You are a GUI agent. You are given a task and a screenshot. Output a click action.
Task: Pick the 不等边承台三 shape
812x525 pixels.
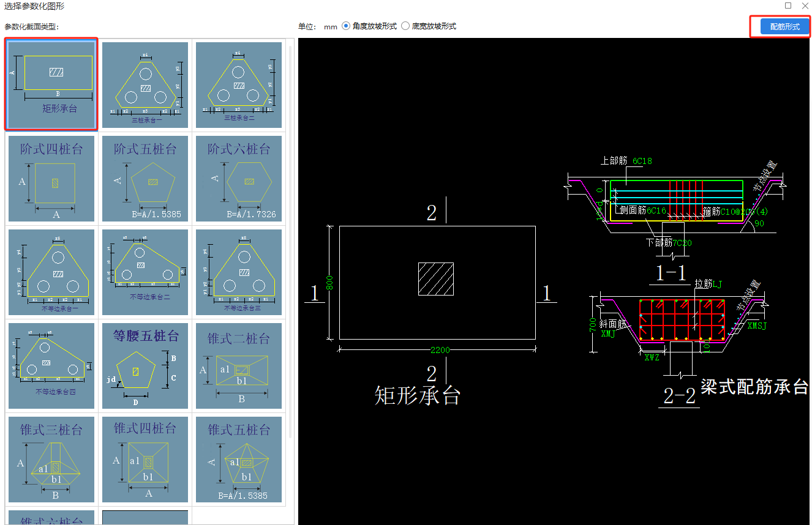pos(239,272)
